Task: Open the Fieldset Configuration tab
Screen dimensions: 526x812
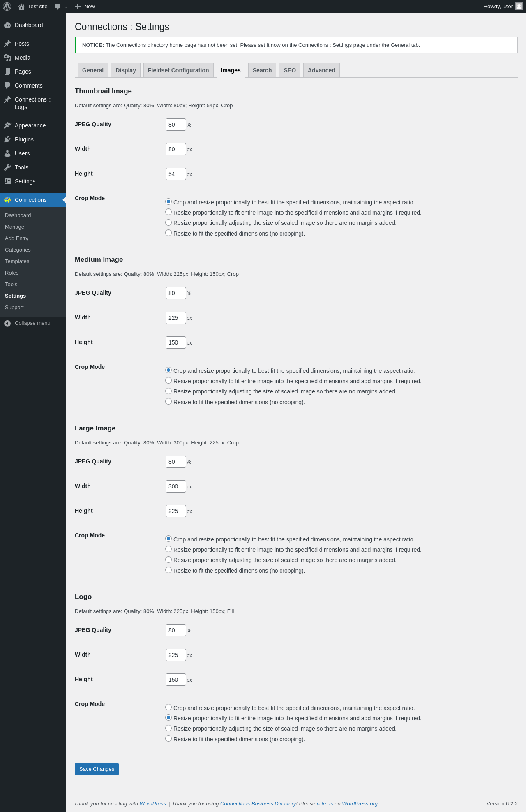Action: pos(178,70)
